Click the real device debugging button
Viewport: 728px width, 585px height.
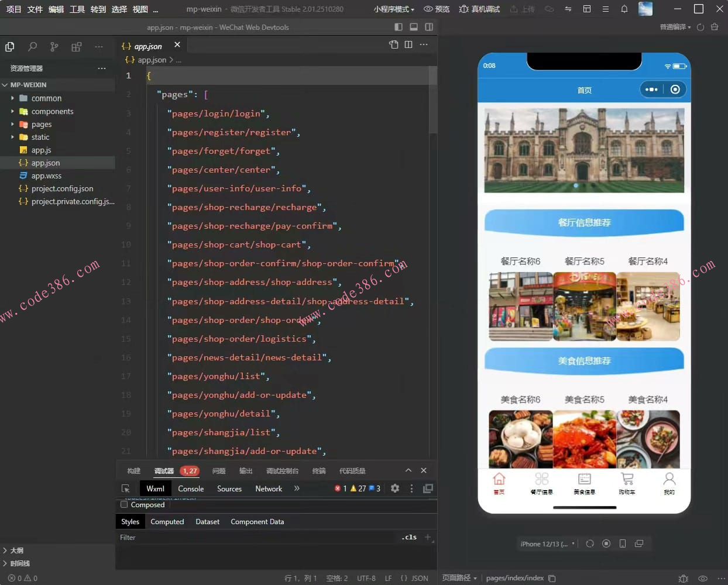pyautogui.click(x=479, y=9)
